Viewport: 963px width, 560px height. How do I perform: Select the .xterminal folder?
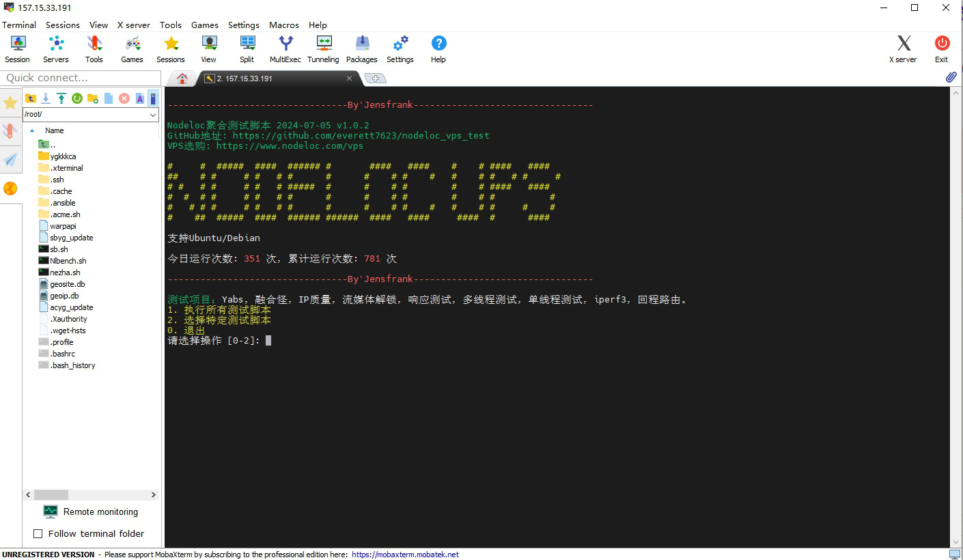(x=61, y=168)
